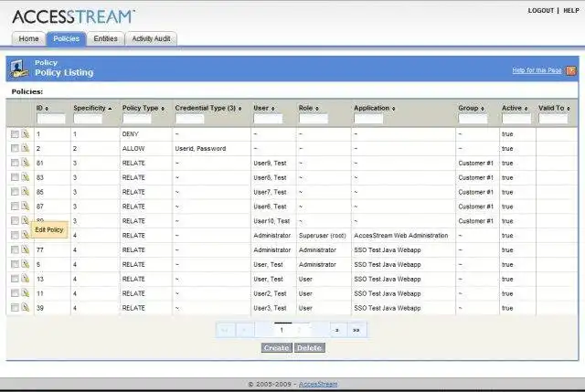The width and height of the screenshot is (585, 392).
Task: Open edit icon for policy ID 5
Action: coord(25,264)
